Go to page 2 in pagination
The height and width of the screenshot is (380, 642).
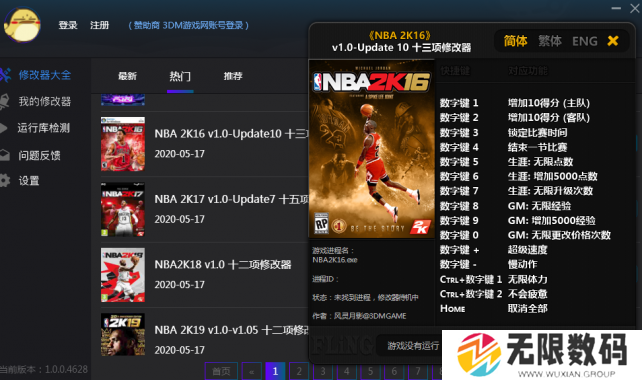(x=299, y=371)
